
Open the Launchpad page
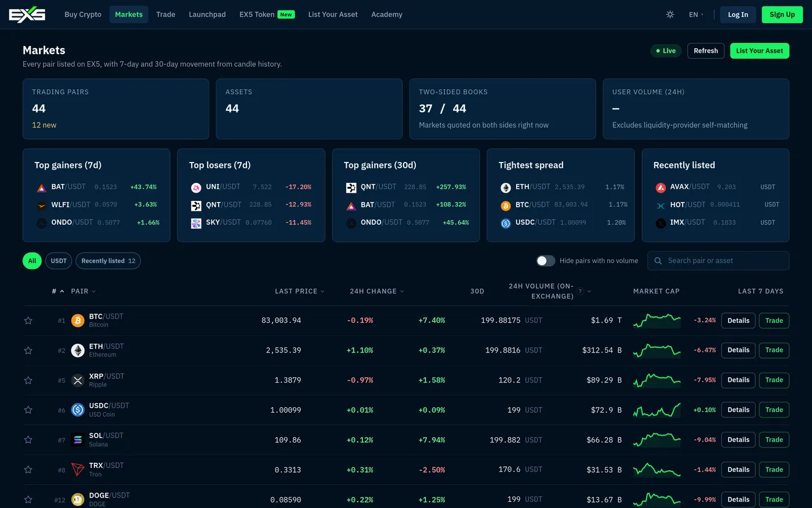pyautogui.click(x=207, y=15)
